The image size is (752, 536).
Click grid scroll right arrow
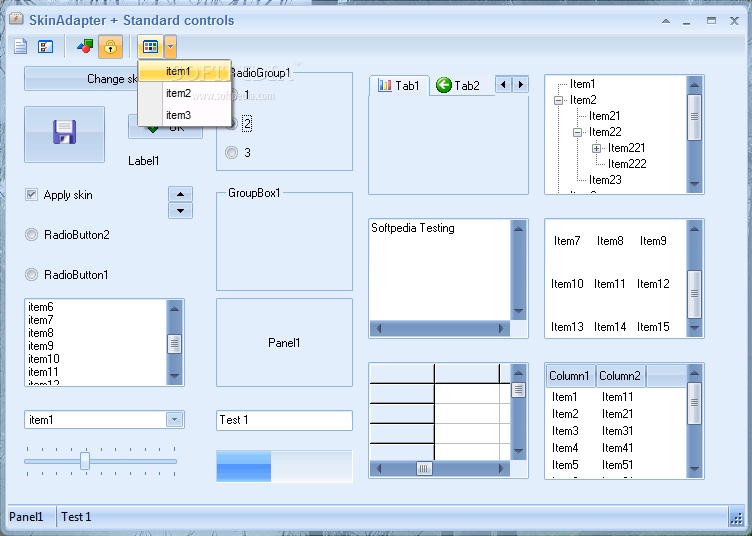tap(502, 468)
